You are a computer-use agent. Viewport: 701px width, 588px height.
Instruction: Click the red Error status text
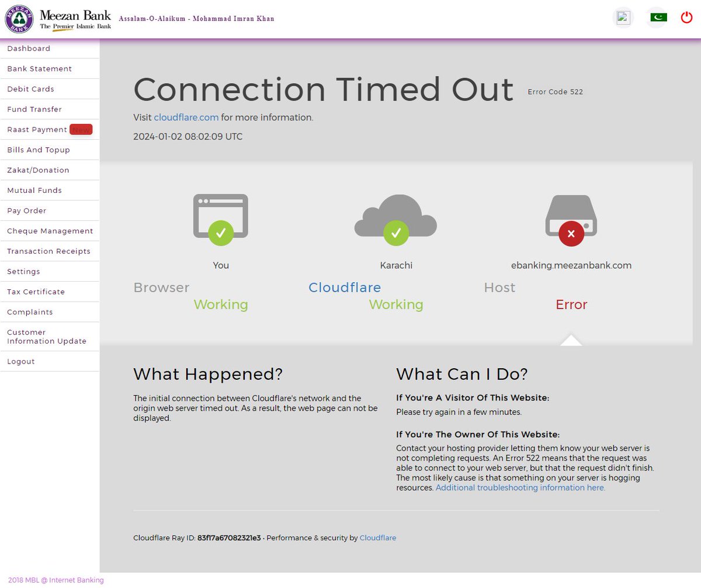tap(571, 305)
